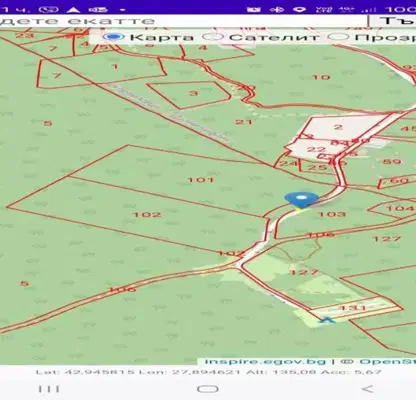
Task: Tap the Търси button next to the search field
Action: [x=393, y=21]
